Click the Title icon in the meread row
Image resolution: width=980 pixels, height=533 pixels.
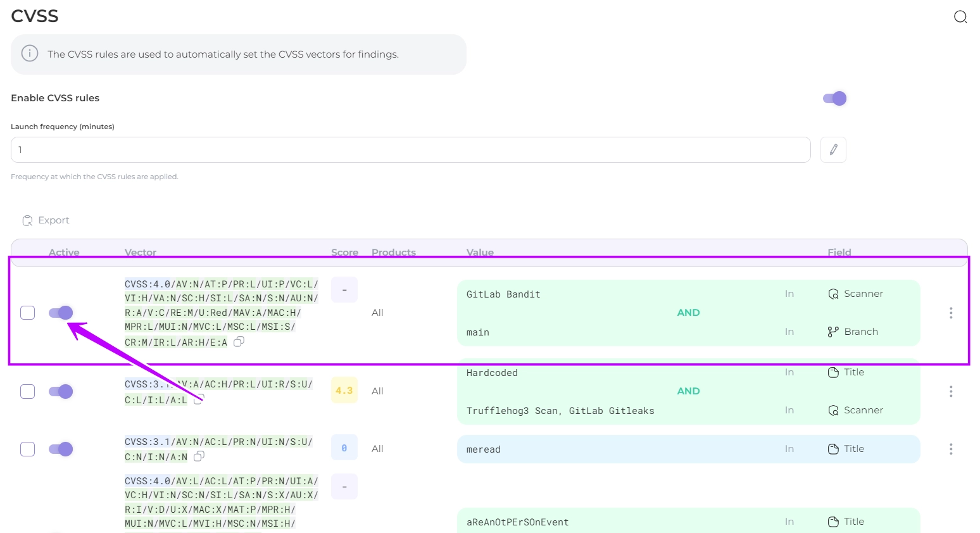[833, 449]
